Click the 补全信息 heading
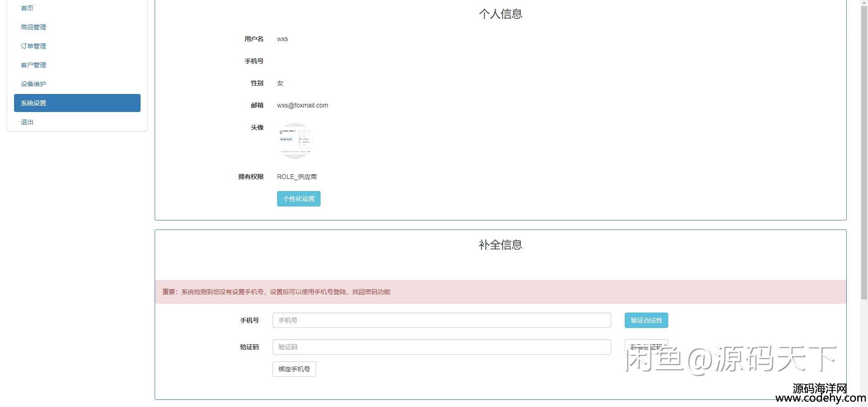The width and height of the screenshot is (868, 407). tap(500, 245)
